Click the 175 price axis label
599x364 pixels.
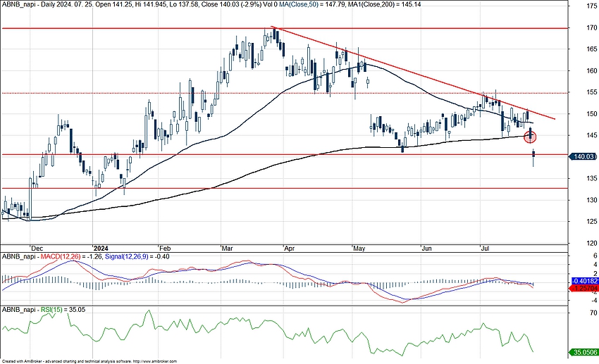(592, 6)
